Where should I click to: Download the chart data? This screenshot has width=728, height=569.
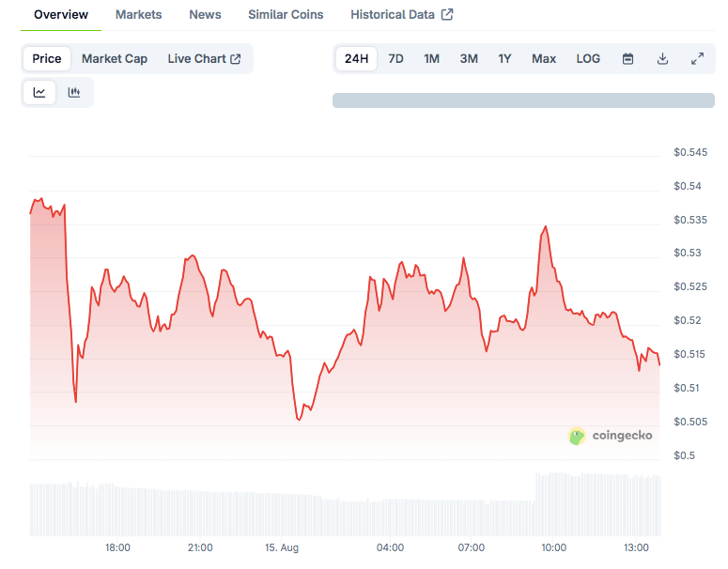tap(662, 58)
